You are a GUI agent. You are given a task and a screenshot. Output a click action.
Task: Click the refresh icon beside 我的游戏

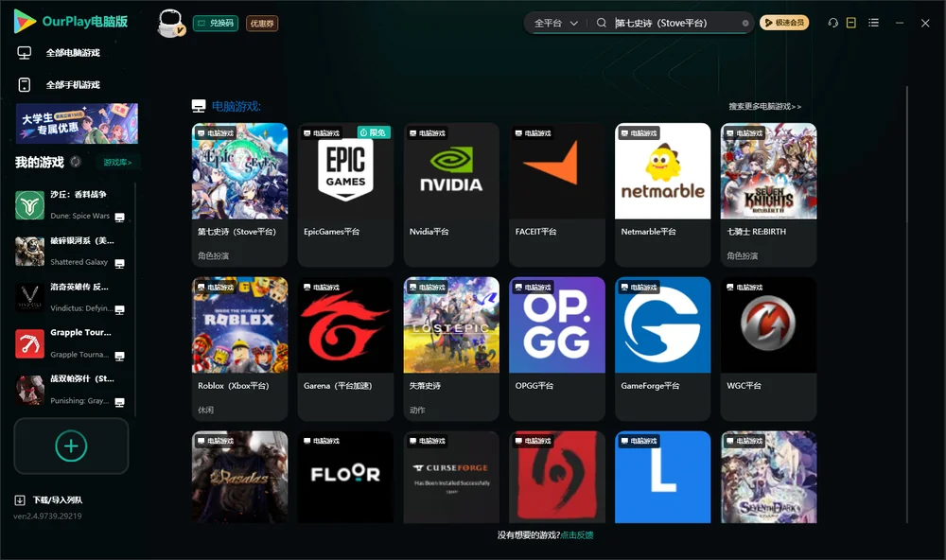76,162
